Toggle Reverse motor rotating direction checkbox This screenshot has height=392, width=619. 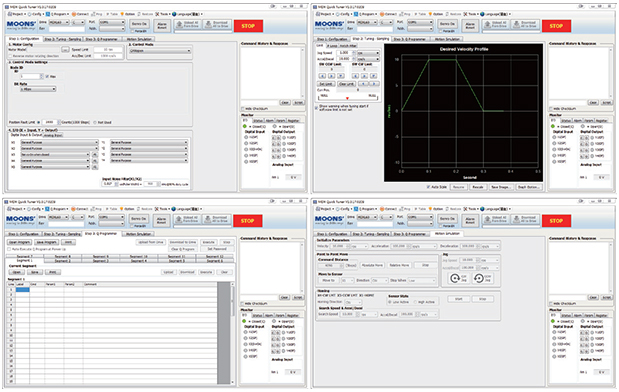tap(10, 56)
